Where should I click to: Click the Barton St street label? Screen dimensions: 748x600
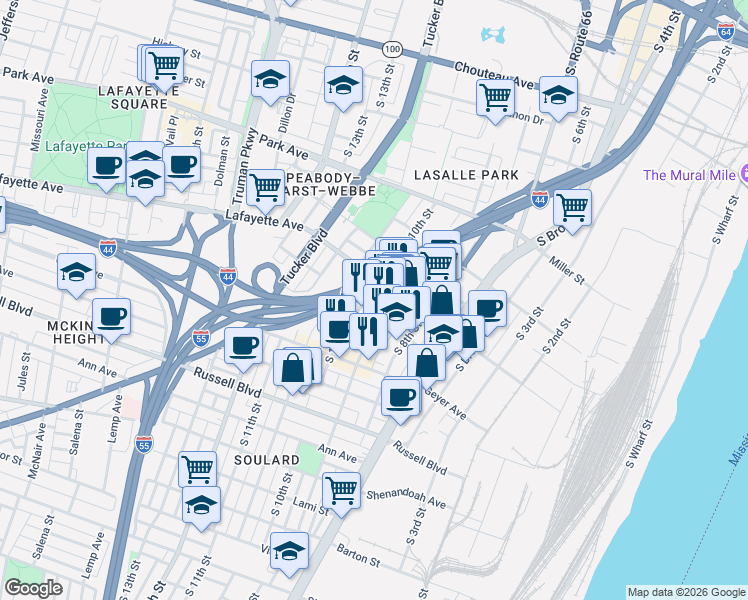point(358,556)
